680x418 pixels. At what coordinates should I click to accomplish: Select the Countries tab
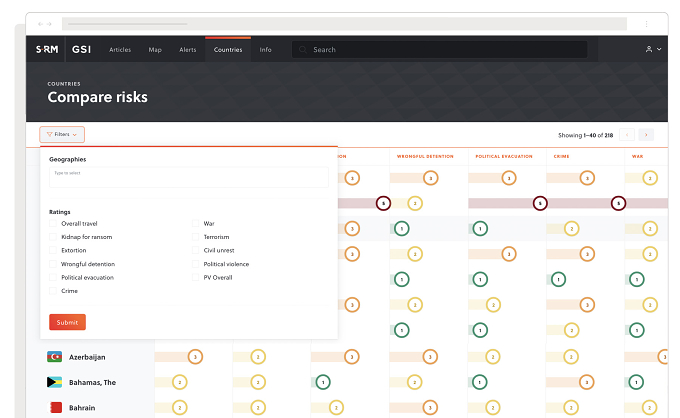pyautogui.click(x=228, y=49)
